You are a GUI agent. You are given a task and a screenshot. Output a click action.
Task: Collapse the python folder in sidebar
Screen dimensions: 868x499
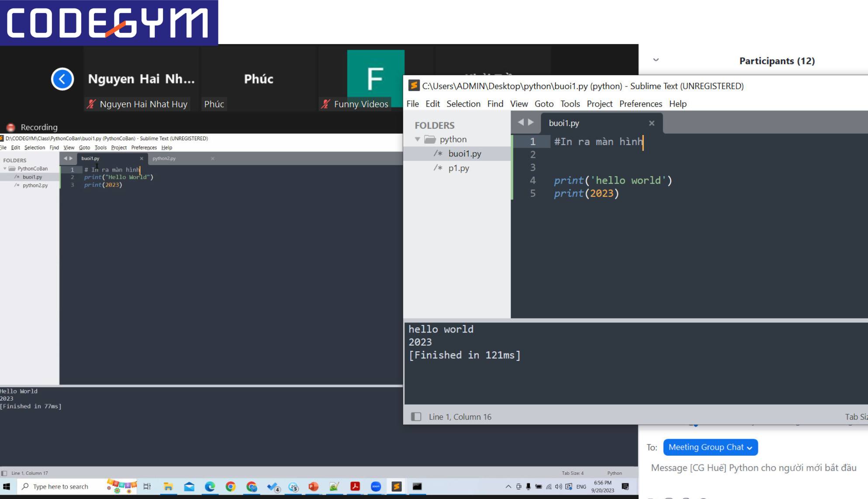pos(418,139)
